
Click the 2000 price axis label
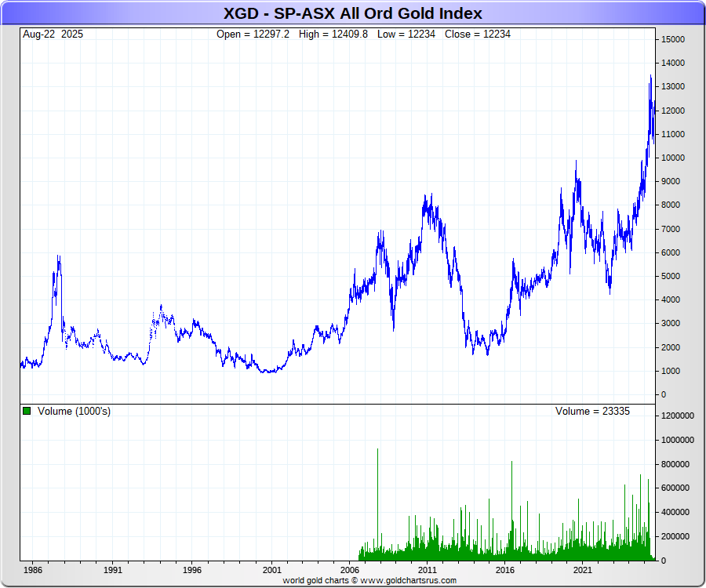pos(671,347)
